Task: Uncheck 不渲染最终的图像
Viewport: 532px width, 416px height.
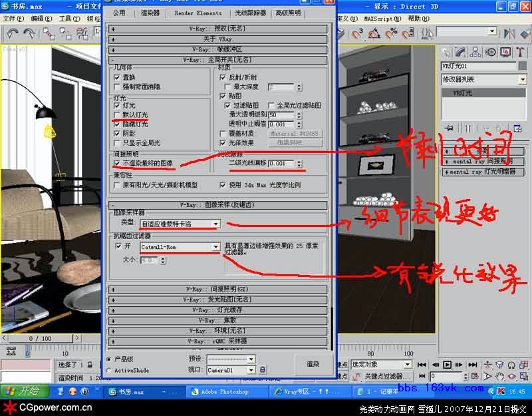Action: 117,163
